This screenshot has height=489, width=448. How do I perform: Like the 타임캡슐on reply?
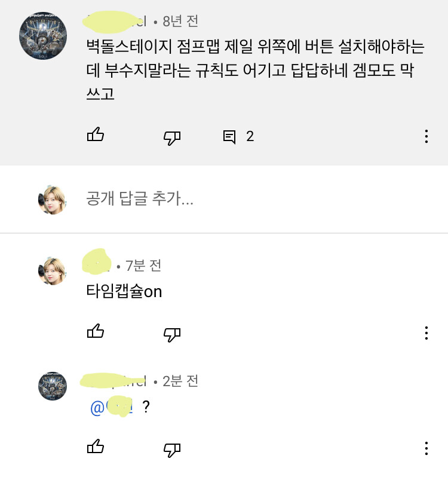96,332
